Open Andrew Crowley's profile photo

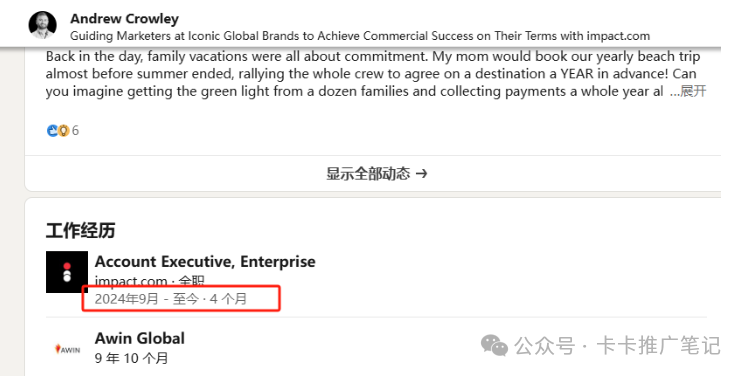point(42,25)
